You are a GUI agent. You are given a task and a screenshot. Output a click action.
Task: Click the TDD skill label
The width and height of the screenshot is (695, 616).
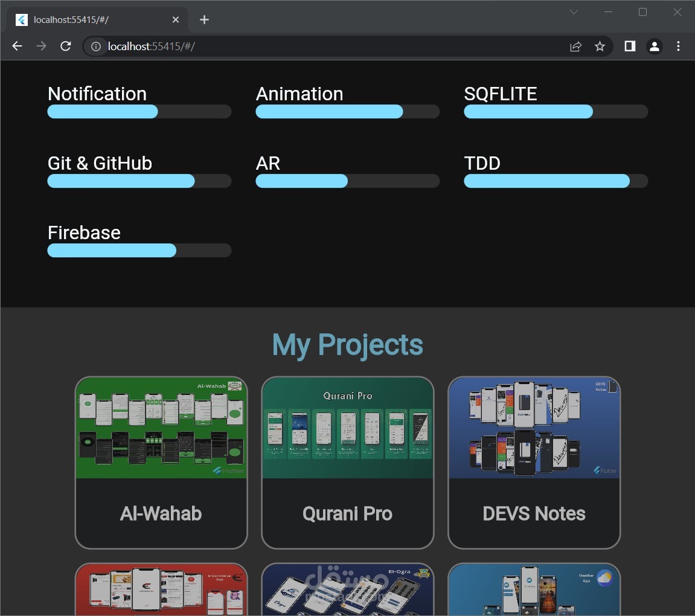point(482,164)
